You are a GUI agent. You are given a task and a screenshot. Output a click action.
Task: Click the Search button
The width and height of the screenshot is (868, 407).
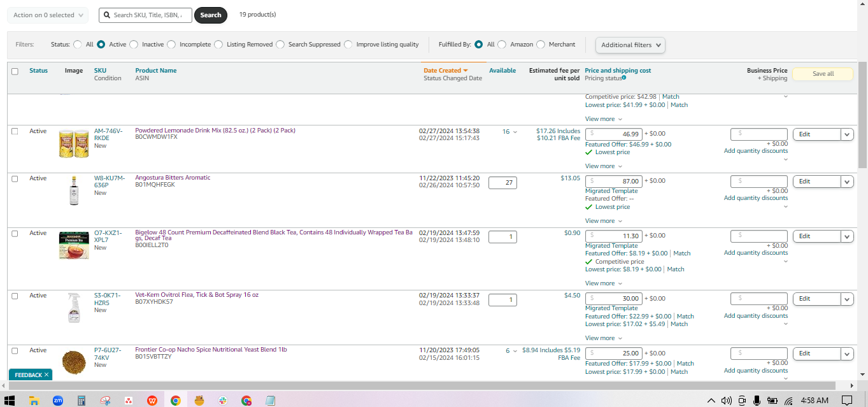tap(211, 15)
